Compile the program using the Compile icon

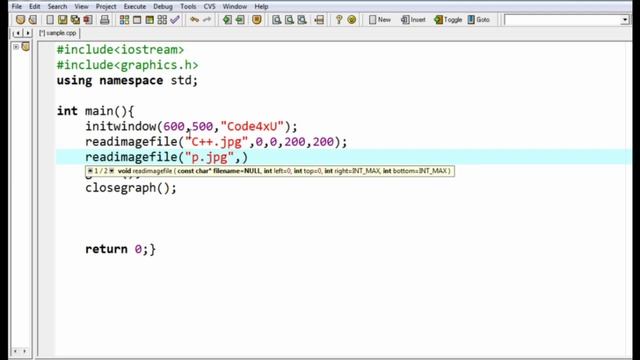pos(124,20)
